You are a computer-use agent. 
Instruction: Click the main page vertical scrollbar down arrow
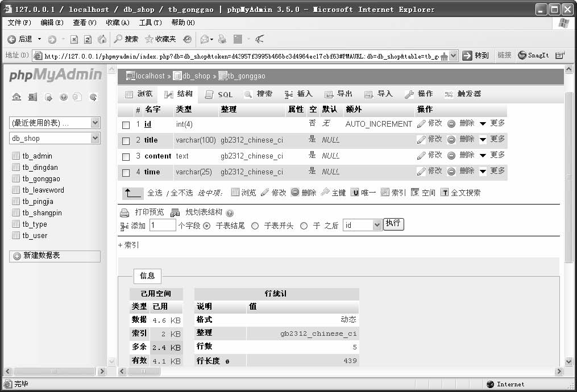click(x=568, y=362)
